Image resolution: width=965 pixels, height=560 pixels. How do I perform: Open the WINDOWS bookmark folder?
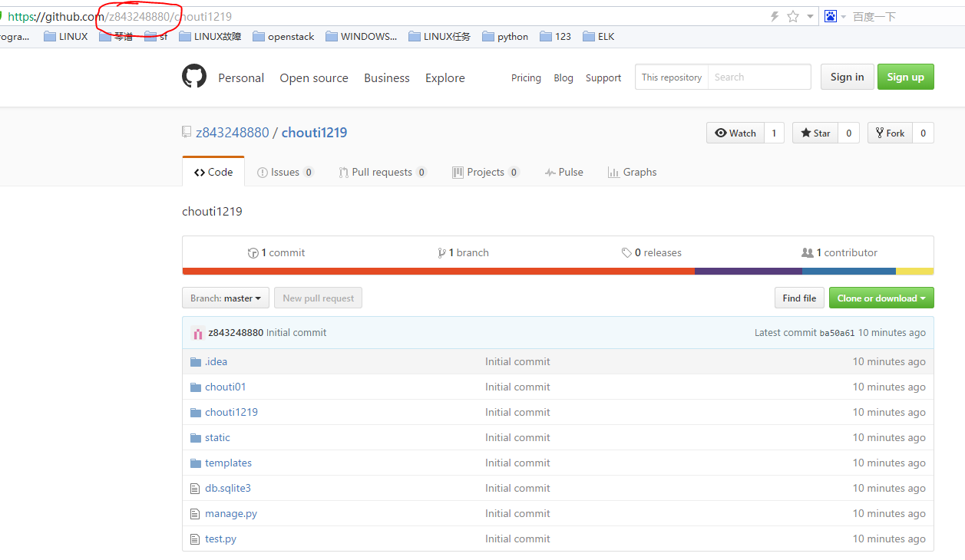click(362, 36)
